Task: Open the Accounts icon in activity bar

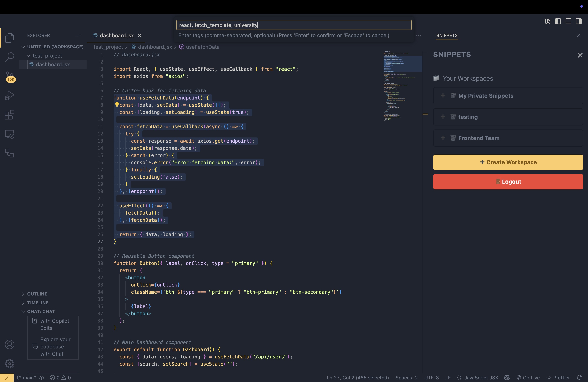Action: pyautogui.click(x=9, y=344)
